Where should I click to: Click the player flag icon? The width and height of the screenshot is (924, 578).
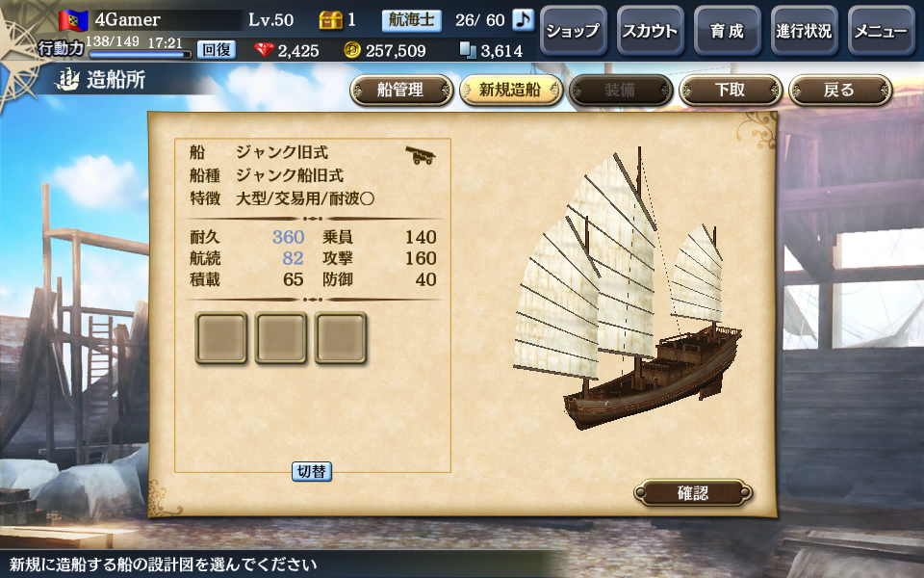(73, 20)
